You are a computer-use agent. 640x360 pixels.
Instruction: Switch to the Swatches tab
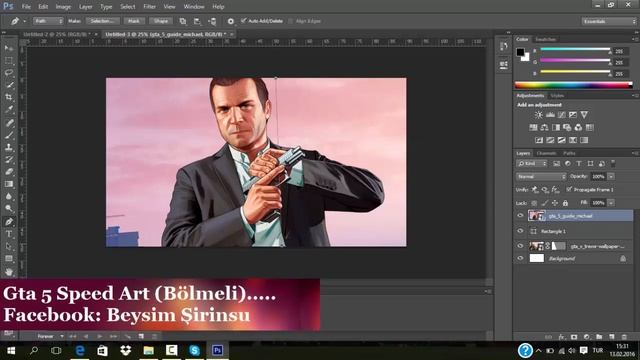click(545, 40)
